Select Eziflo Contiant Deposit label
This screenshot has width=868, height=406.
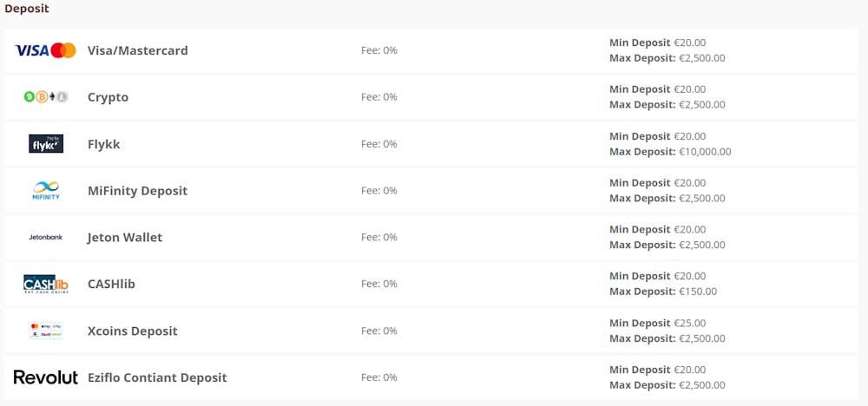coord(157,377)
